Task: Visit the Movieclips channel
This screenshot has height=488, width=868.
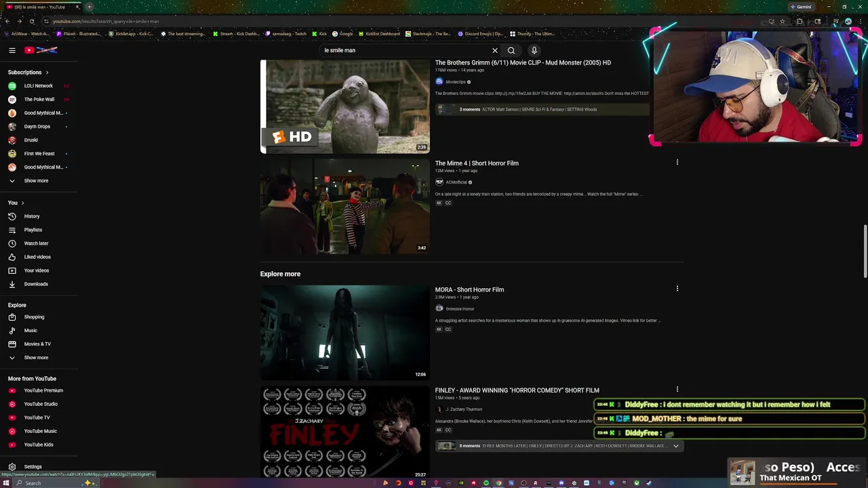Action: tap(455, 82)
